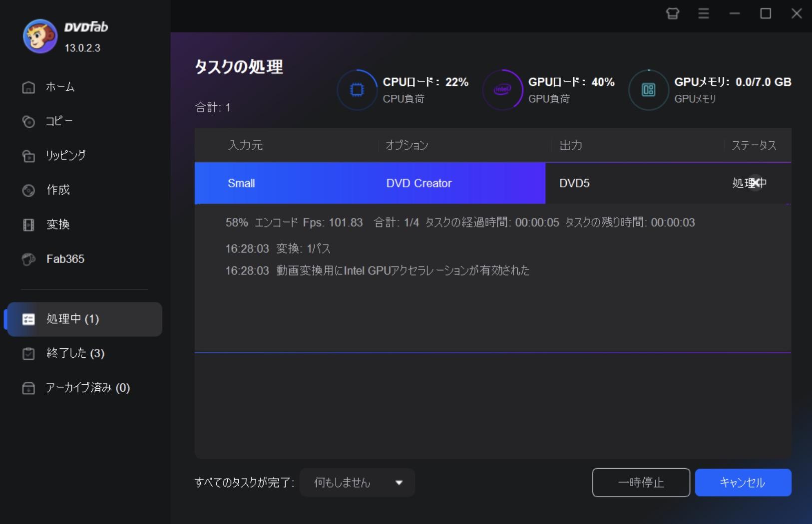Click the 合計: 1 task count
The image size is (812, 524).
pyautogui.click(x=213, y=107)
